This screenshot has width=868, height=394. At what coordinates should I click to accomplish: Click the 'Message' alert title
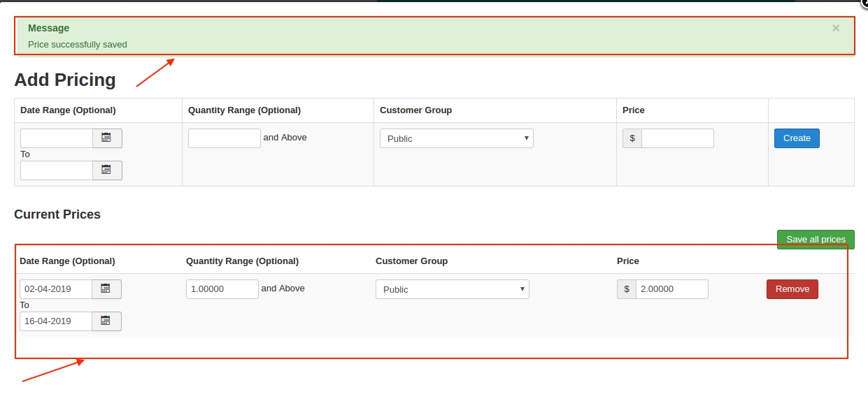(48, 29)
